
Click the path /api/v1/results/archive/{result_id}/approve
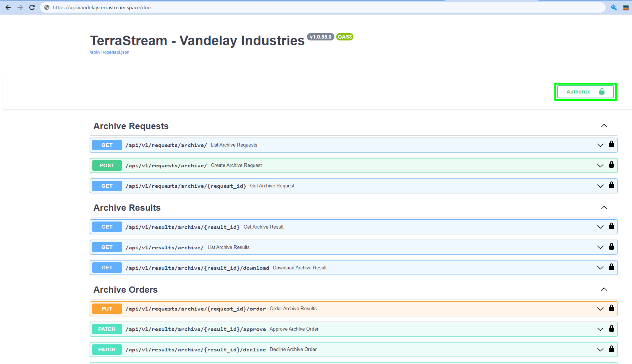pyautogui.click(x=196, y=329)
